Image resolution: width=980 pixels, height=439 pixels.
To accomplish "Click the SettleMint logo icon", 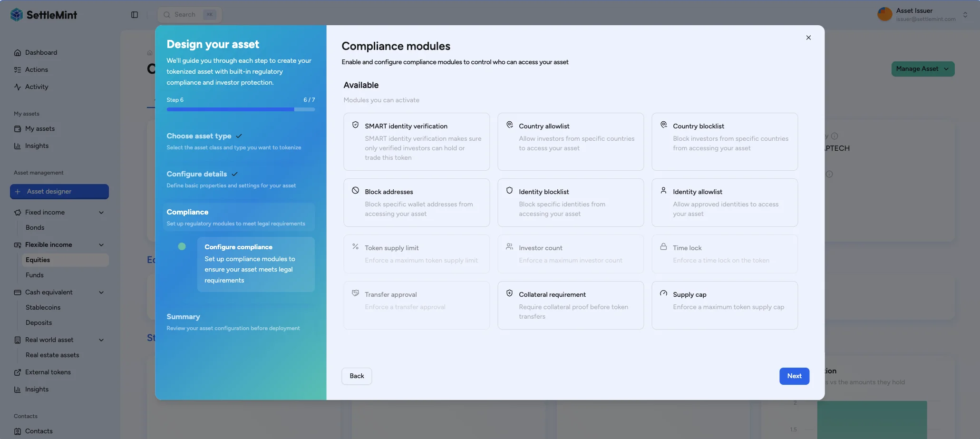I will click(x=17, y=15).
